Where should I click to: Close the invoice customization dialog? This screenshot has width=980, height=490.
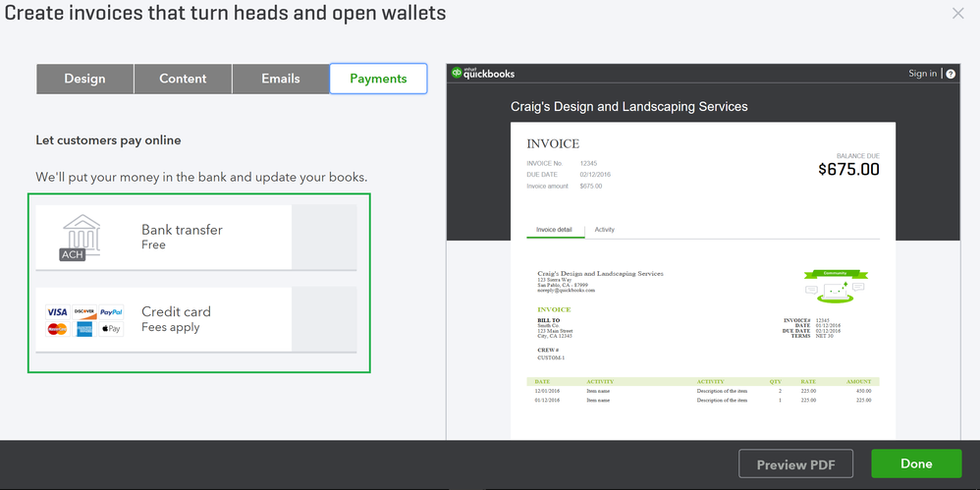pos(957,13)
